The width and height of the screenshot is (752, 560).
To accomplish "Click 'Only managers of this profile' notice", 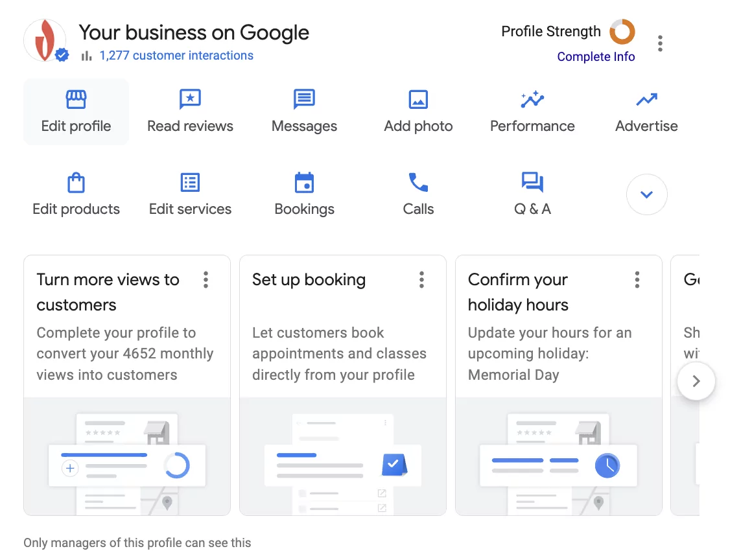I will coord(137,542).
